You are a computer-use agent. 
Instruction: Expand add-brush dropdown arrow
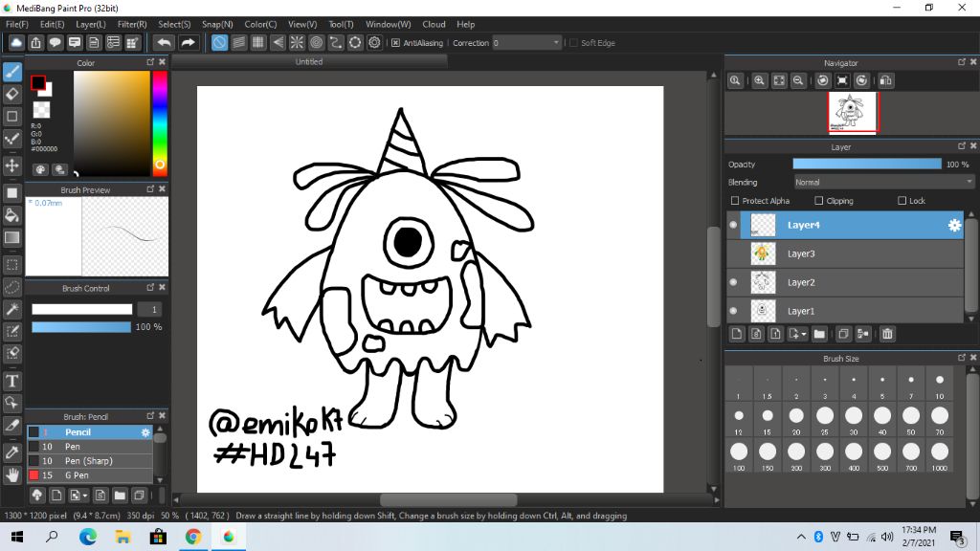[85, 496]
